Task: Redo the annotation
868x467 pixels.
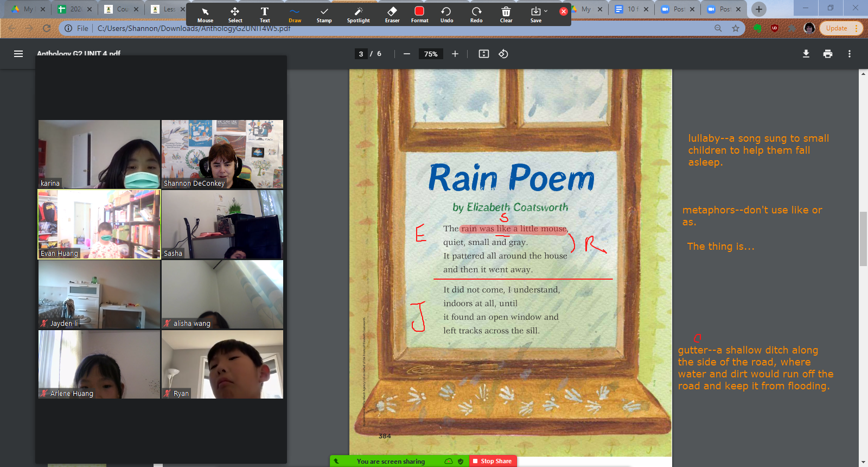Action: pos(476,15)
